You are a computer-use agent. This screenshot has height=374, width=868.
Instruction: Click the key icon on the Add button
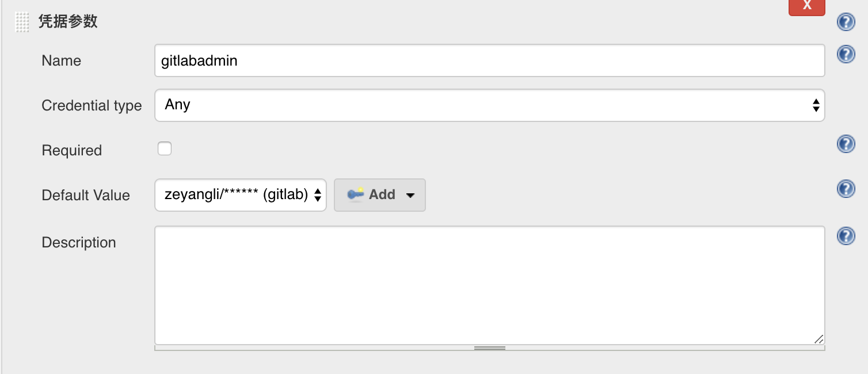pyautogui.click(x=356, y=194)
